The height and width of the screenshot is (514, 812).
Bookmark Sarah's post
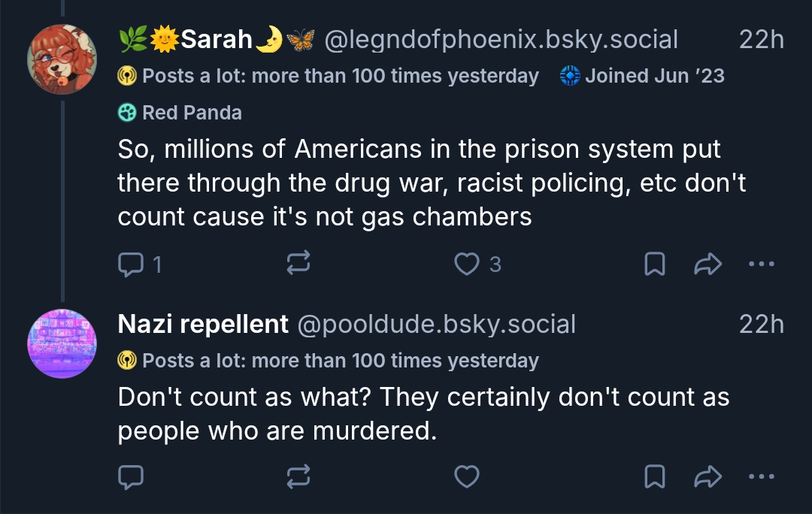655,264
